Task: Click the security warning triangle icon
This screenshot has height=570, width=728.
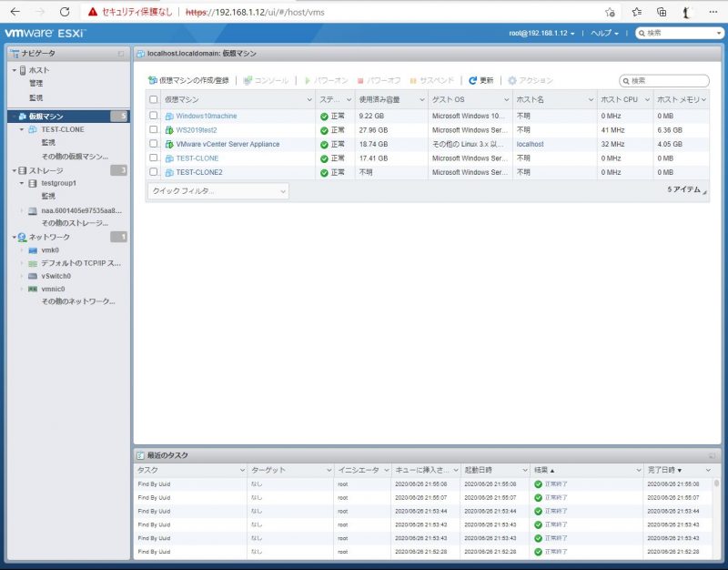Action: 93,12
